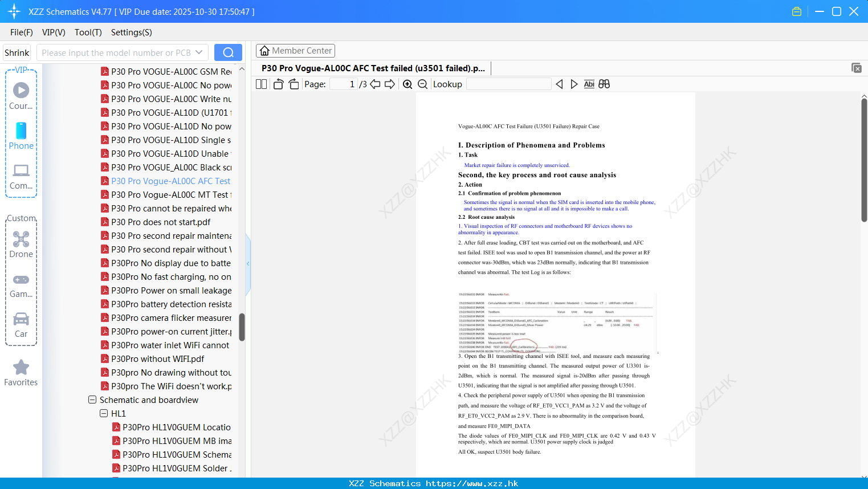Image resolution: width=868 pixels, height=489 pixels.
Task: Open P30 Pro Vogue-AL00C MT Test file
Action: 166,194
